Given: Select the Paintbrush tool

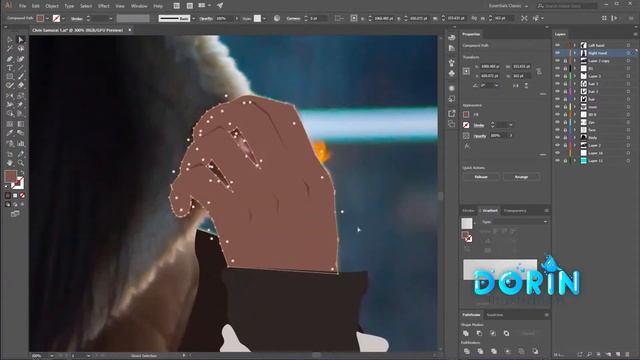Looking at the screenshot, I should [20, 77].
